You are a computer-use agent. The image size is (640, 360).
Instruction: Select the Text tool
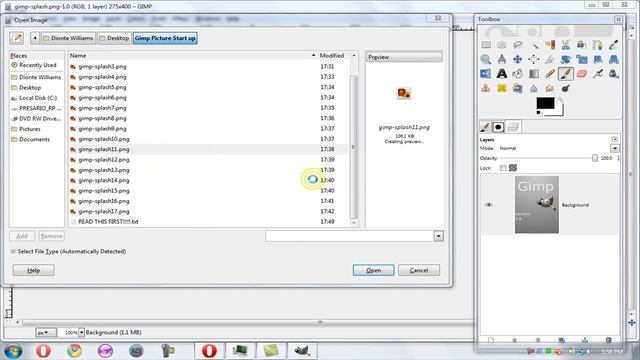tap(502, 73)
